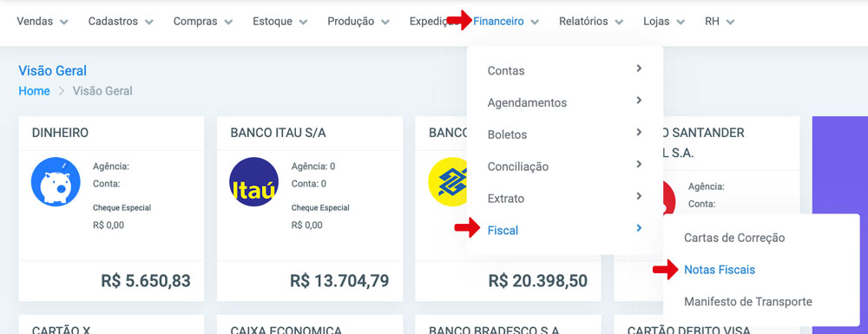Expand the Cadastros menu

tap(121, 22)
